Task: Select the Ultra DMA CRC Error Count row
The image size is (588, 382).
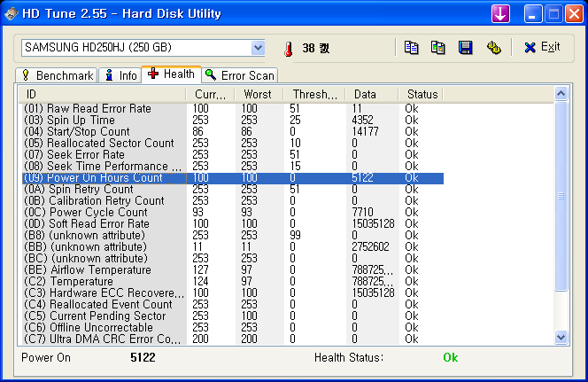Action: click(233, 339)
